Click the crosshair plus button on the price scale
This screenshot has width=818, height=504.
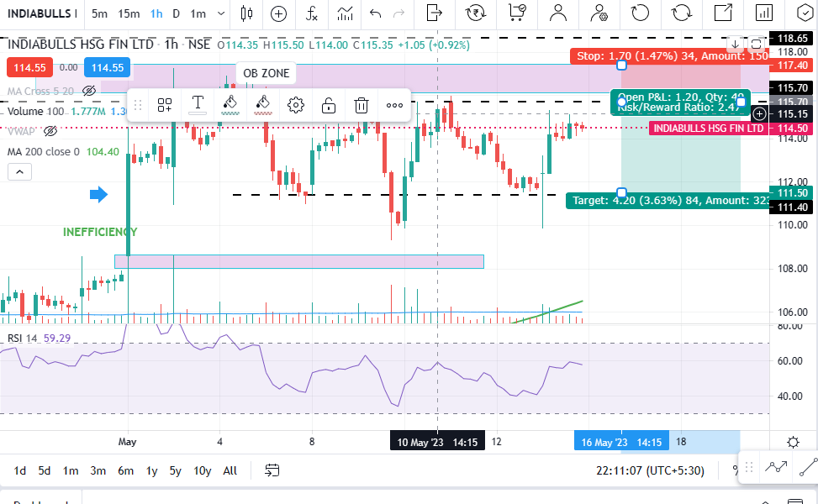pos(760,113)
